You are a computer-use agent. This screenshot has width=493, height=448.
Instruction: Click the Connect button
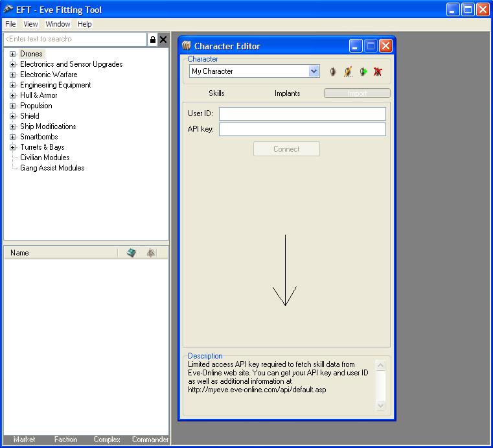tap(286, 149)
